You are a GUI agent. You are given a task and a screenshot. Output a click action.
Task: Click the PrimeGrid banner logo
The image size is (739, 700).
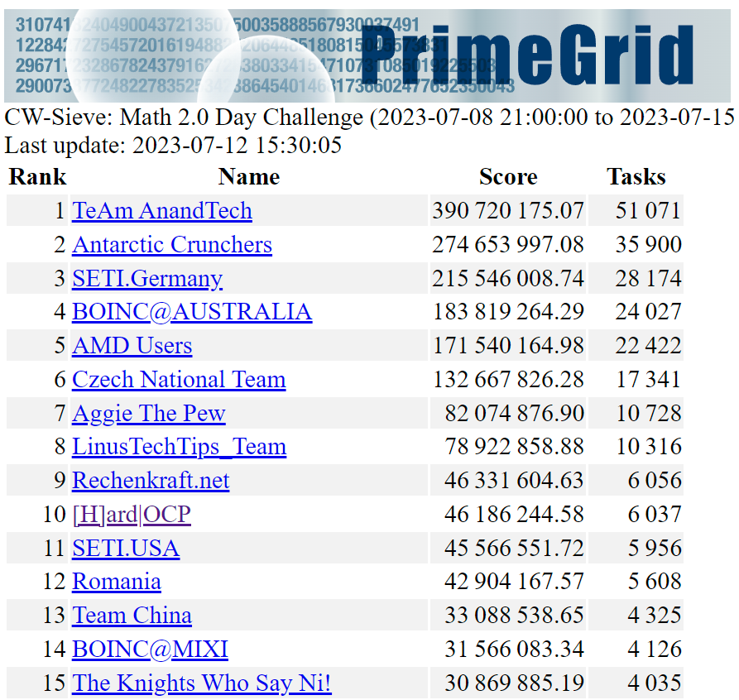point(367,55)
